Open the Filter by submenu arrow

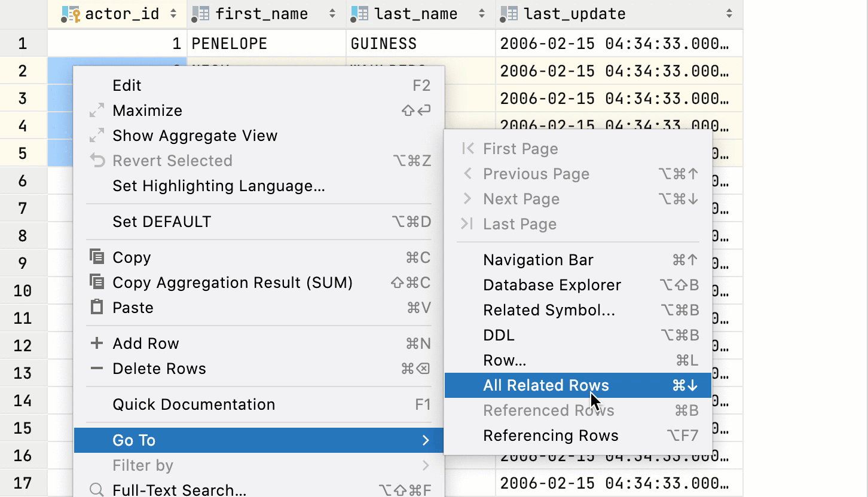coord(426,465)
